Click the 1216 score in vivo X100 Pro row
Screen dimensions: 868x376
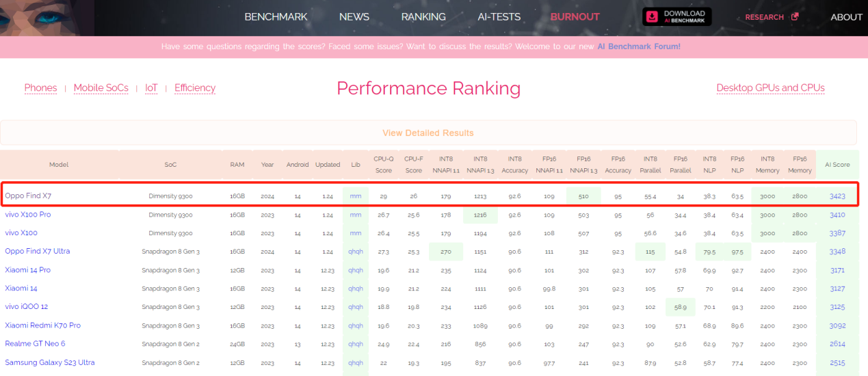[480, 215]
